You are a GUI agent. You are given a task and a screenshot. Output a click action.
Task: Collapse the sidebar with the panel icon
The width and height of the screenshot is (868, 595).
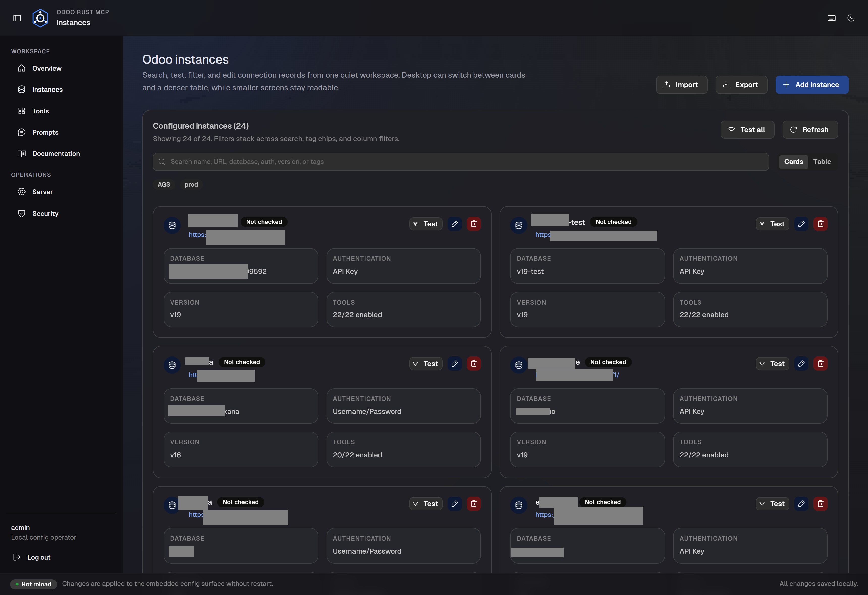tap(17, 18)
